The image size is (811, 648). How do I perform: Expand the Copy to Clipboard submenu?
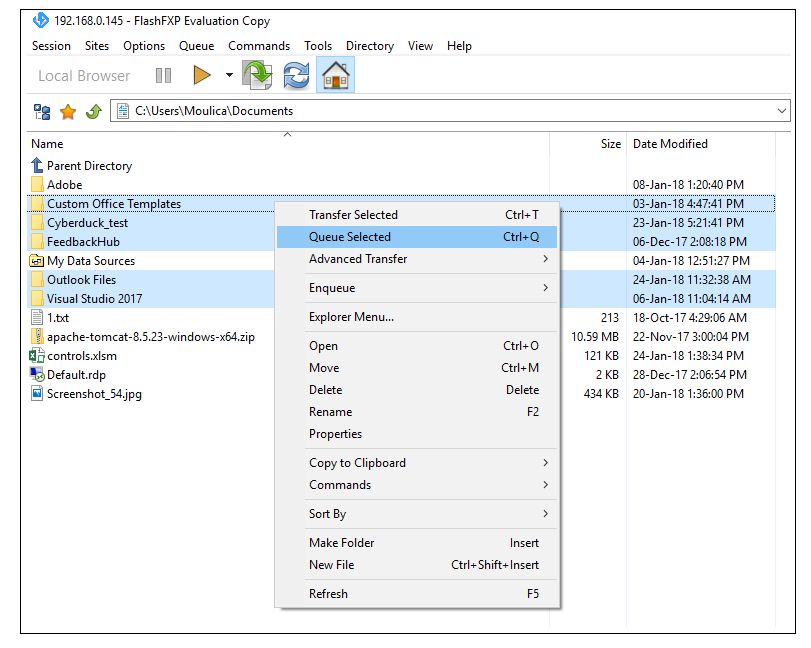(x=417, y=462)
